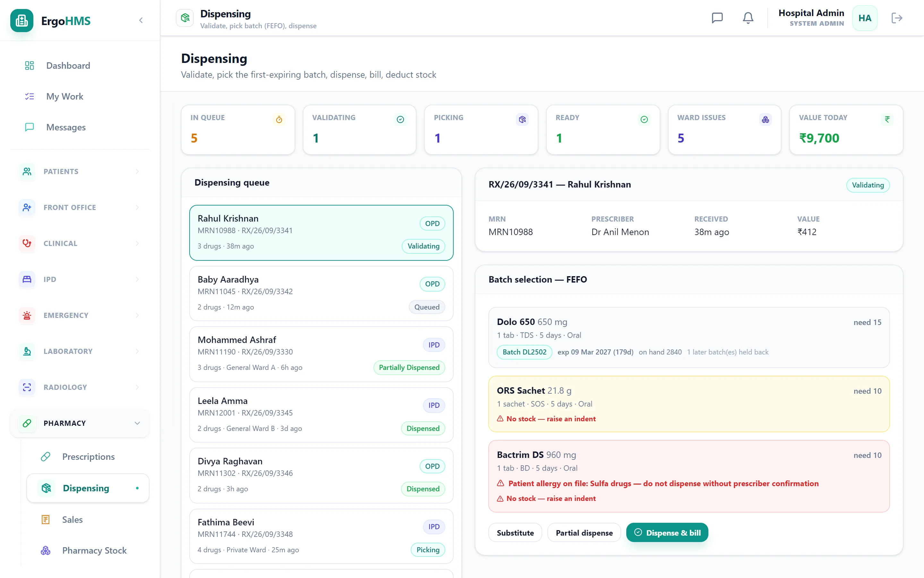Click the Clinical stethoscope icon
Viewport: 924px width, 578px height.
pos(27,243)
